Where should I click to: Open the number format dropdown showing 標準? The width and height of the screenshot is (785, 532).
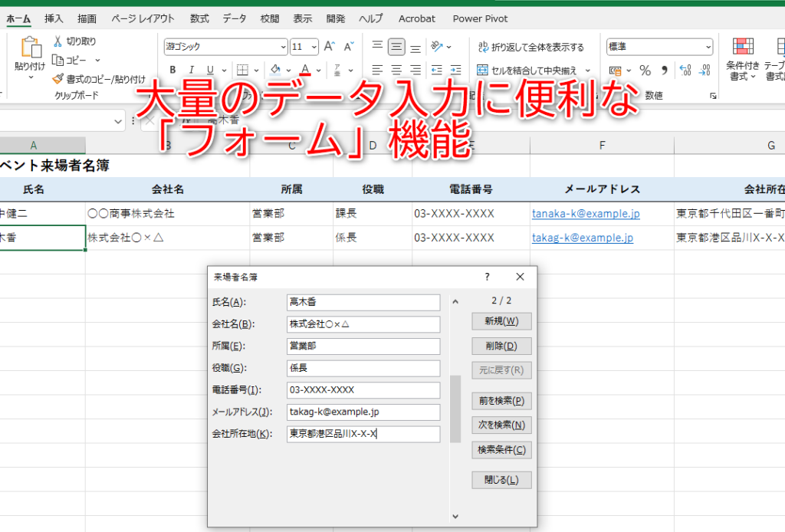(x=659, y=47)
